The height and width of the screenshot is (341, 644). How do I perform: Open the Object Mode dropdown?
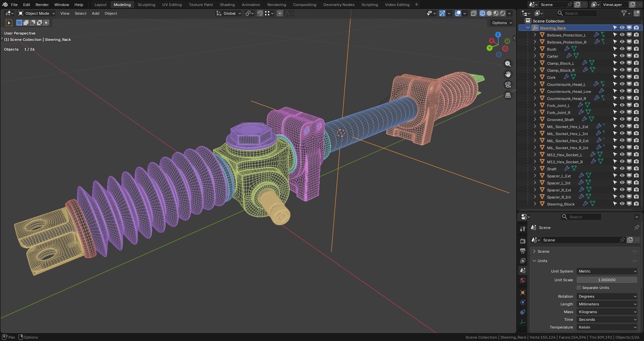click(37, 13)
